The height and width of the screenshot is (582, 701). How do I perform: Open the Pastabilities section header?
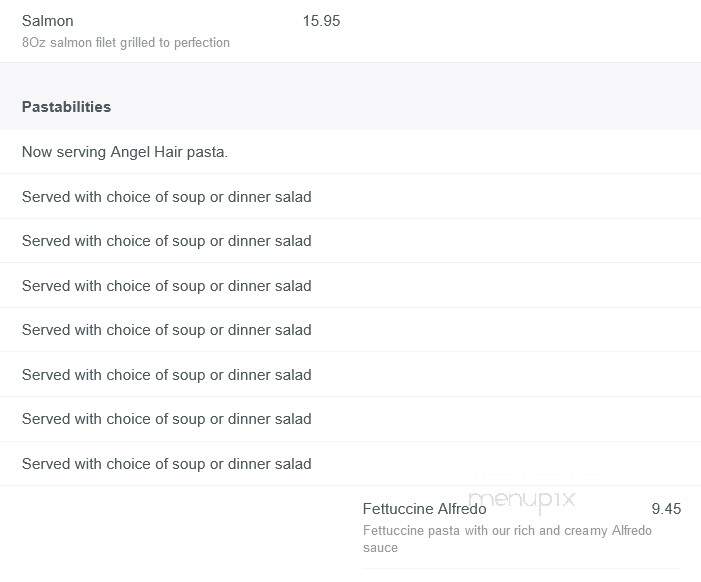pos(66,107)
